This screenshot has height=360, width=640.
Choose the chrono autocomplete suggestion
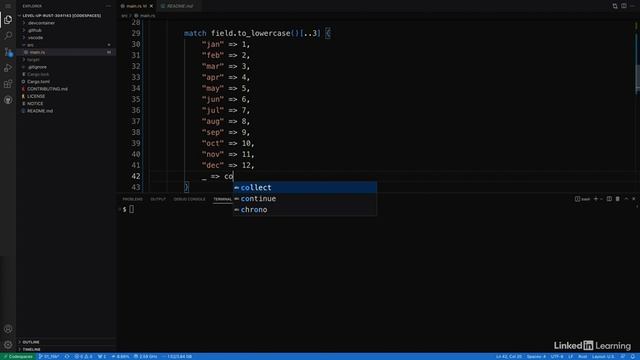[305, 209]
